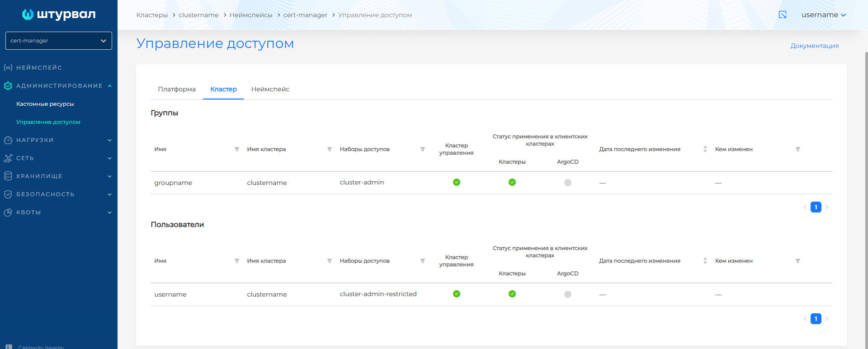The height and width of the screenshot is (349, 868).
Task: Expand the Безопасность section chevron
Action: [109, 194]
